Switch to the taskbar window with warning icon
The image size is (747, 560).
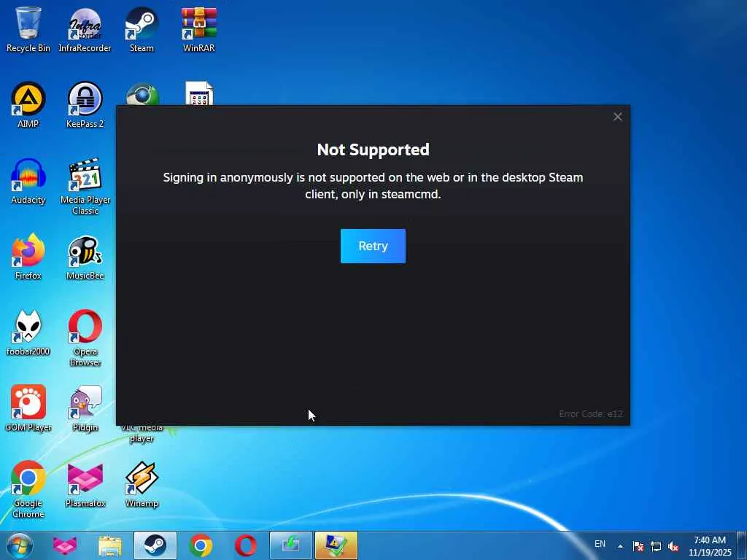click(336, 545)
